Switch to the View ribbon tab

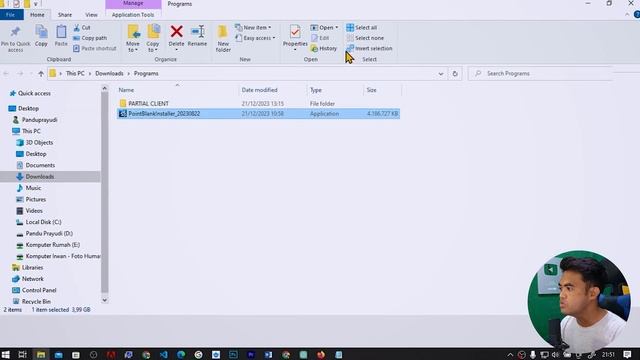pyautogui.click(x=91, y=15)
